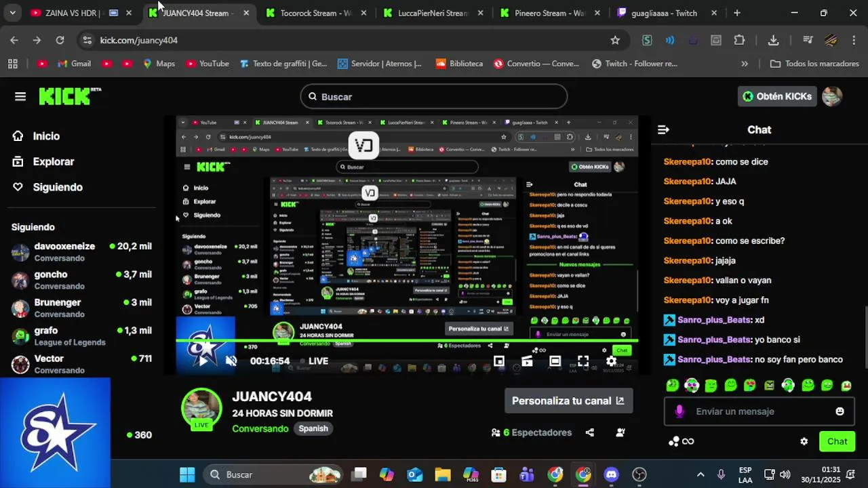Open the Windows Start menu
This screenshot has height=488, width=868.
pyautogui.click(x=187, y=474)
